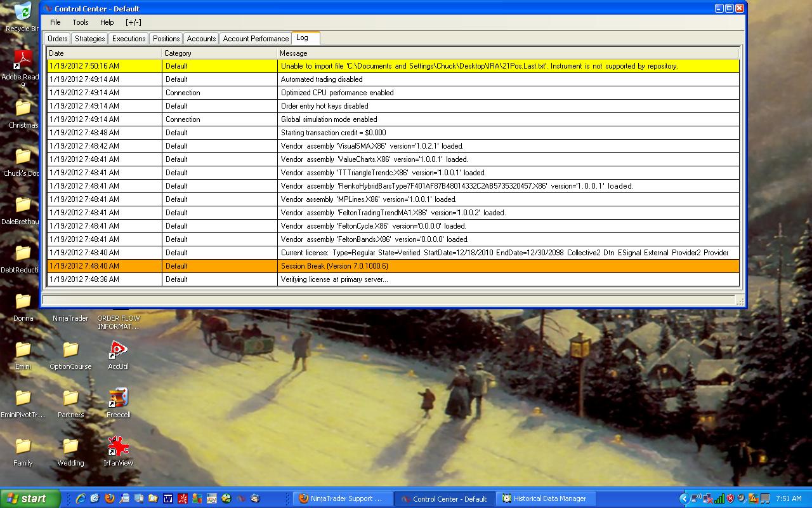
Task: Show hidden system tray icons arrow
Action: (x=684, y=498)
